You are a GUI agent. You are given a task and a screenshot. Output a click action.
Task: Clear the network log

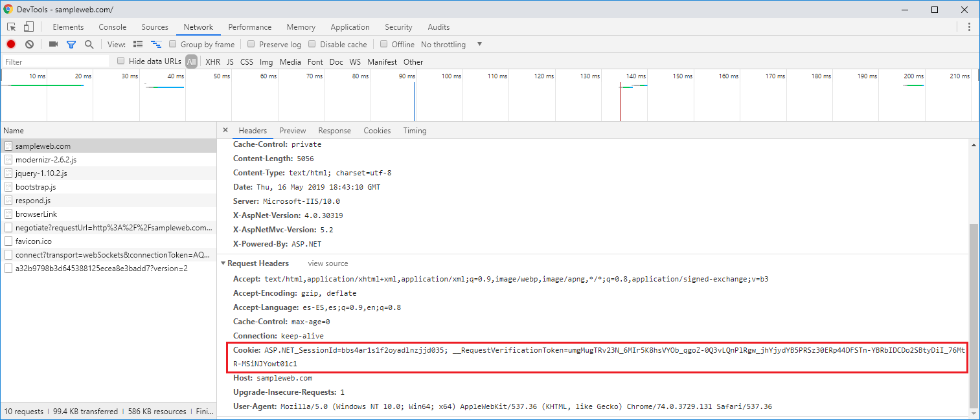pyautogui.click(x=29, y=44)
